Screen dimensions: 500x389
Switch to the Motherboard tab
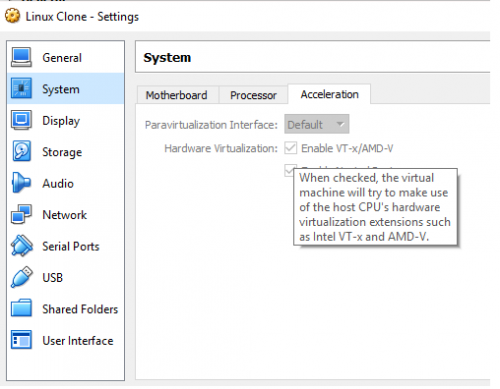coord(176,95)
